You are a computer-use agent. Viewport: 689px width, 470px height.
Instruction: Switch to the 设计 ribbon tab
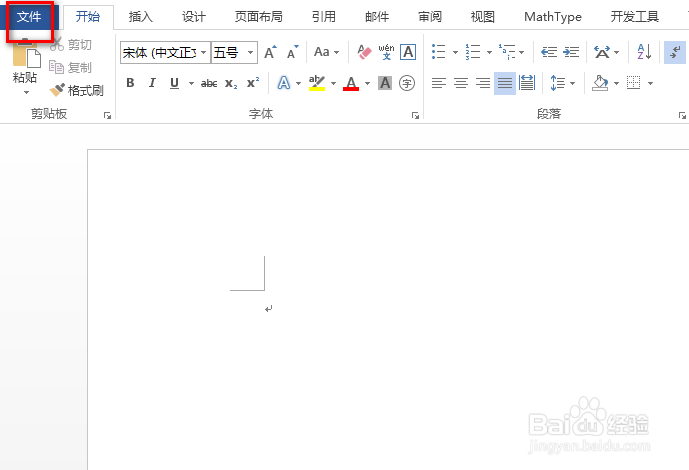tap(194, 17)
